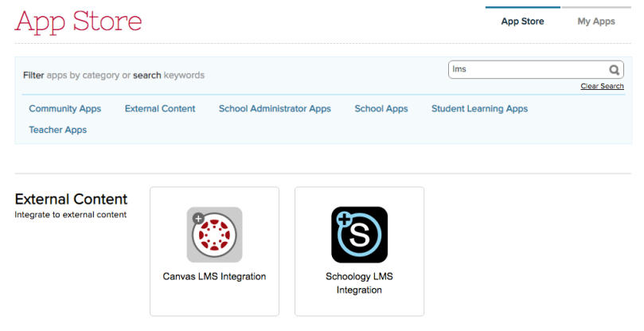The width and height of the screenshot is (644, 331).
Task: Select the App Store tab
Action: pyautogui.click(x=522, y=21)
